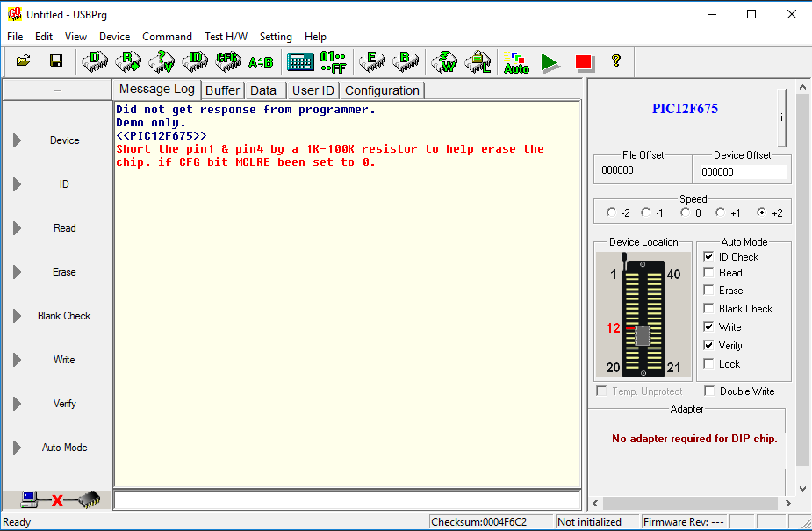Switch to the Buffer tab
This screenshot has height=531, width=812.
pos(223,90)
